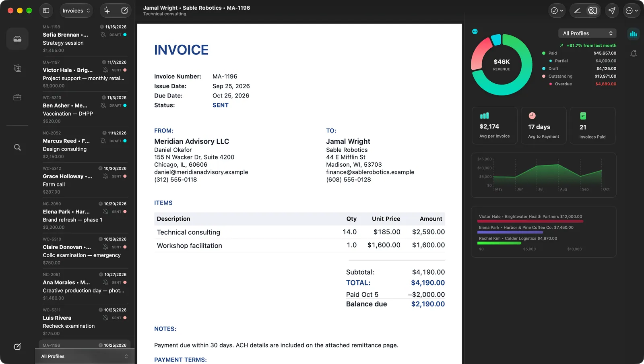The width and height of the screenshot is (644, 364).
Task: Toggle reminder bell on Ben Asher invoice
Action: [x=103, y=105]
